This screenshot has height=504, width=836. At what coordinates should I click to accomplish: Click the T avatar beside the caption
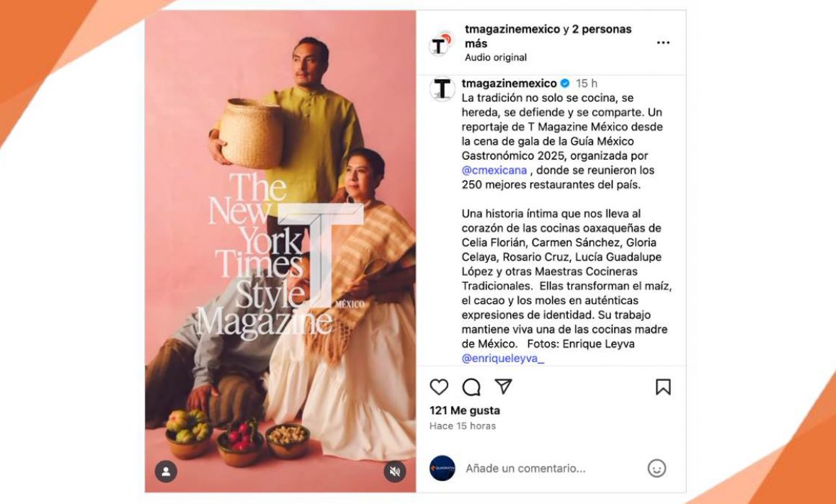click(x=442, y=89)
